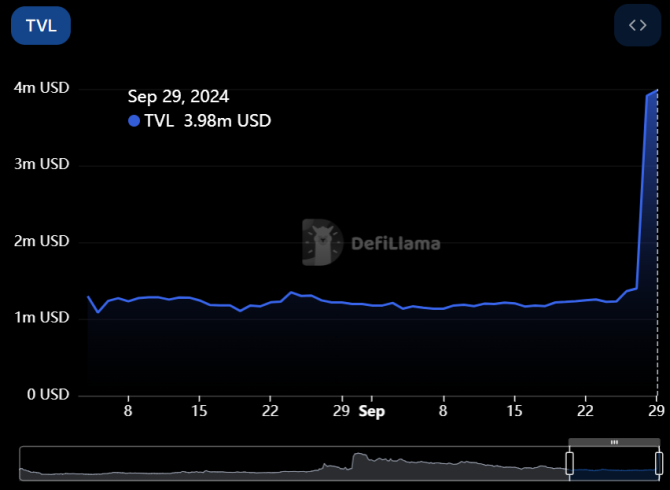Viewport: 670px width, 490px height.
Task: Click the DefiLlama llama logo watermark
Action: [322, 242]
